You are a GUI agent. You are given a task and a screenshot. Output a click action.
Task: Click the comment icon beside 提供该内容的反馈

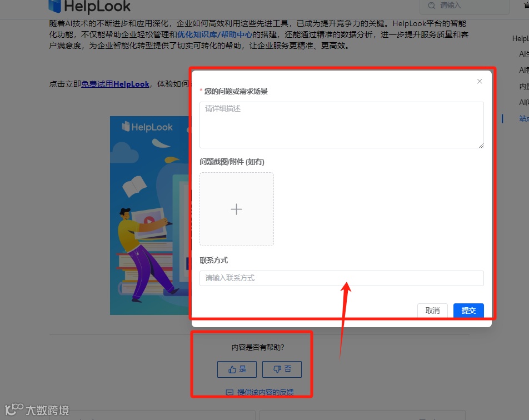tap(229, 392)
